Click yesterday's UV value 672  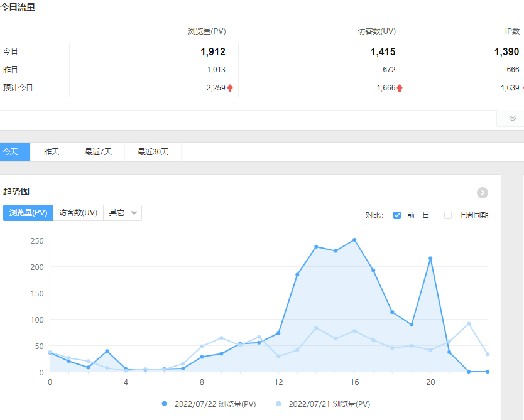coord(389,70)
